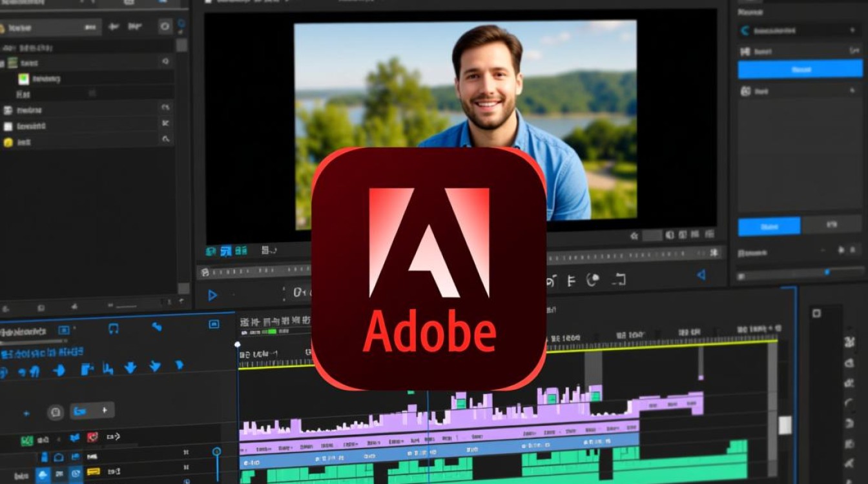The height and width of the screenshot is (484, 868).
Task: Click the highlighted blue icon below preview's bottom-left corner
Action: coord(225,251)
